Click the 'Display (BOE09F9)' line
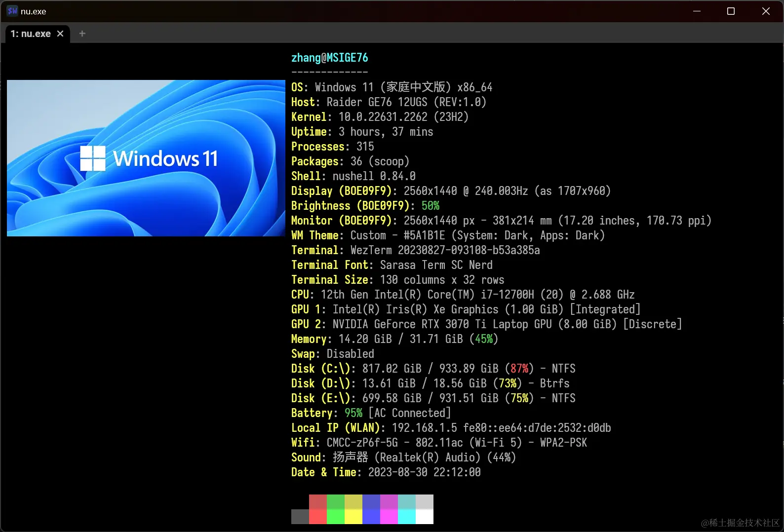Viewport: 784px width, 532px height. coord(451,191)
